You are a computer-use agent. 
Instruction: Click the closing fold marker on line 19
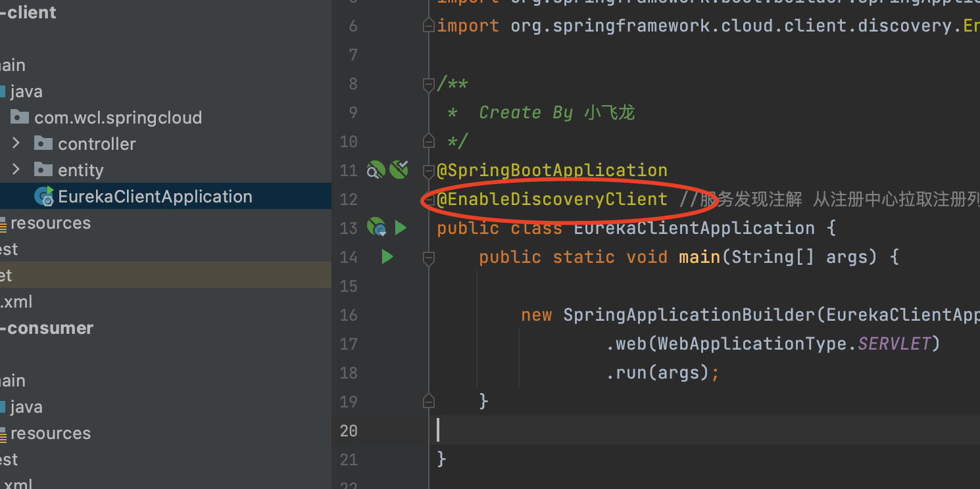click(x=429, y=400)
